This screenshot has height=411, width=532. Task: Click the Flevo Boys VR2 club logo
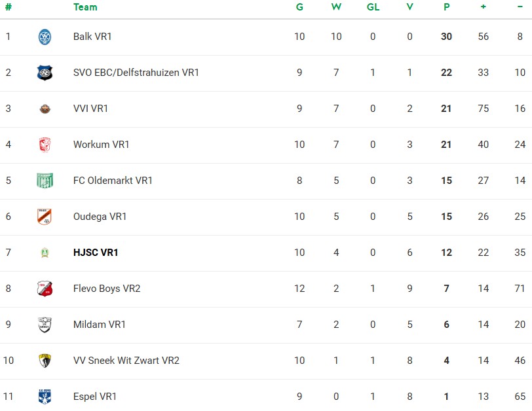point(45,289)
